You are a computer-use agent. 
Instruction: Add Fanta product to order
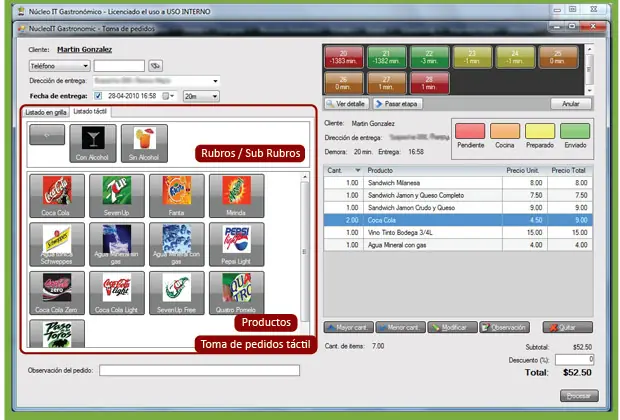[x=177, y=196]
